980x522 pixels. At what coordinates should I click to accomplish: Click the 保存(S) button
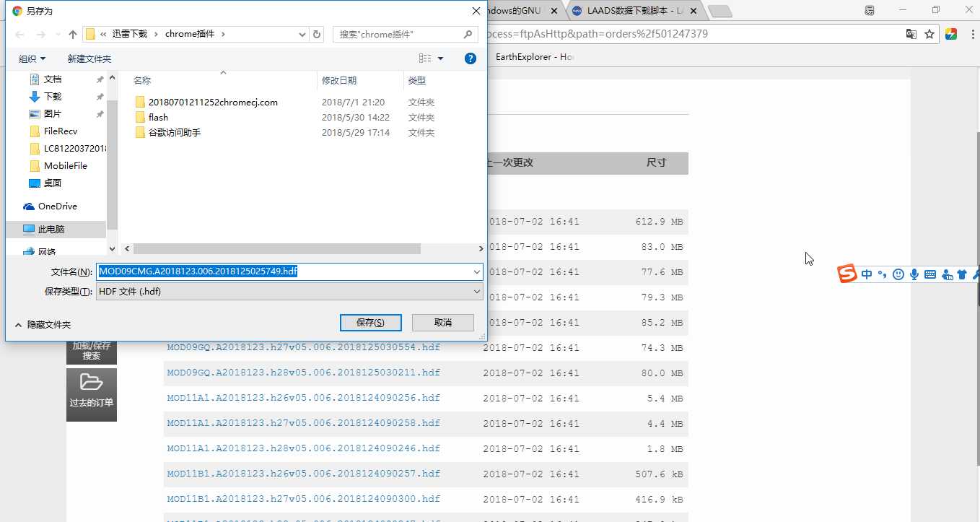pyautogui.click(x=370, y=323)
